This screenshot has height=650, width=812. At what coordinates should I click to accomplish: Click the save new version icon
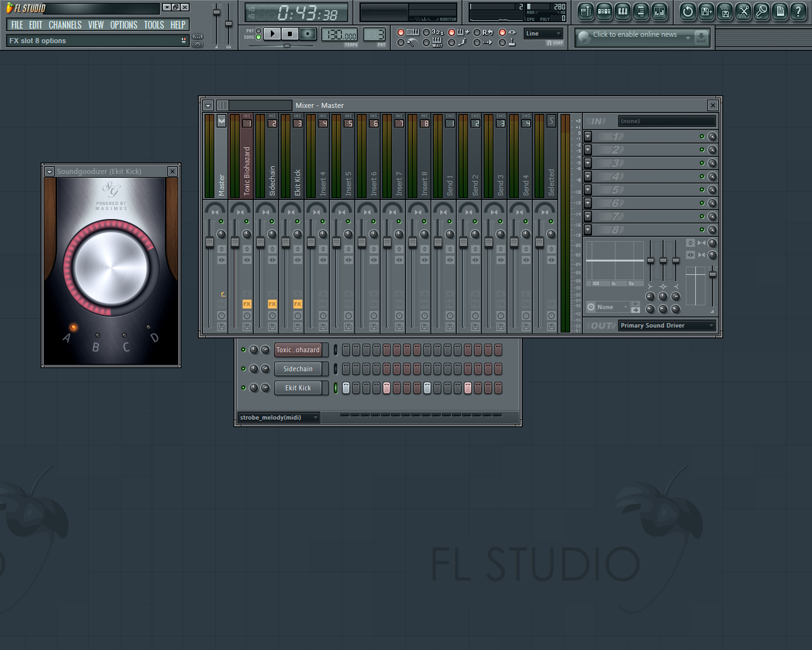tap(706, 11)
